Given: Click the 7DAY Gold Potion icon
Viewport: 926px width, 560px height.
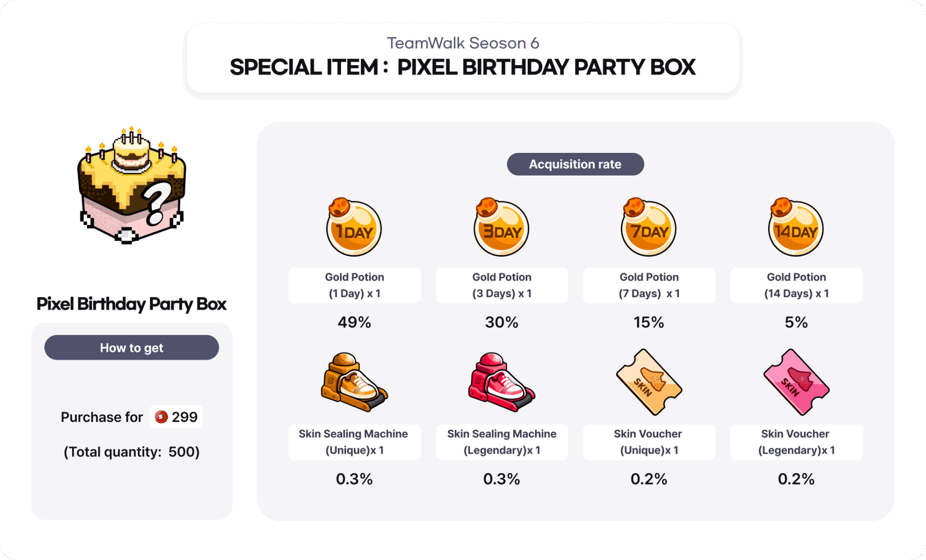Looking at the screenshot, I should pyautogui.click(x=648, y=227).
